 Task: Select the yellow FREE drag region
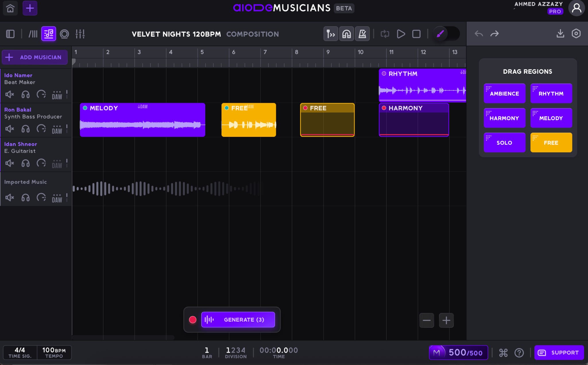(x=551, y=143)
